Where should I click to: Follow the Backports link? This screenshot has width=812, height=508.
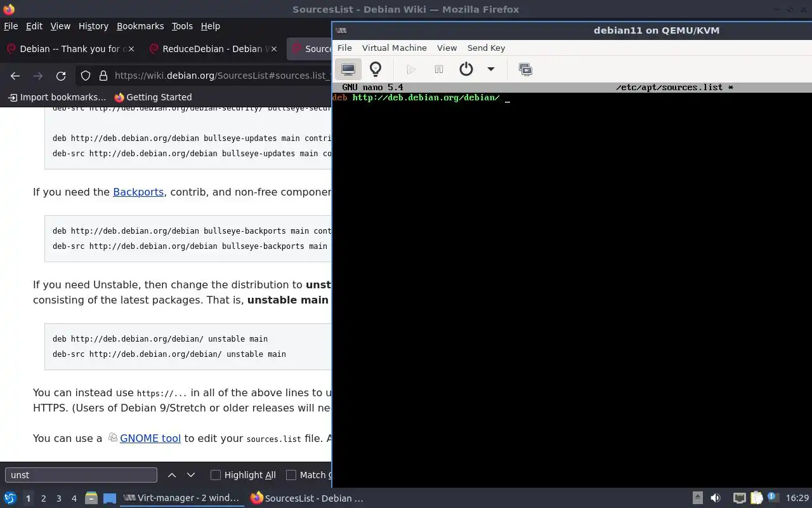138,192
